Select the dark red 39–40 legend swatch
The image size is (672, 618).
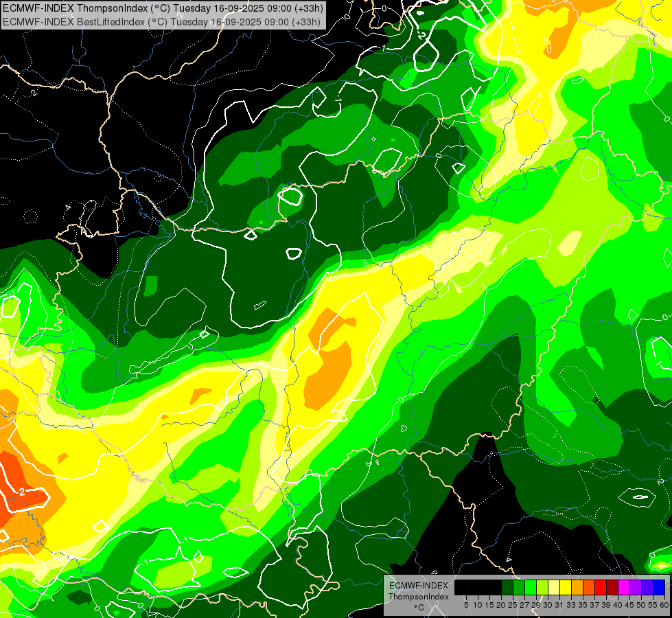pyautogui.click(x=612, y=587)
